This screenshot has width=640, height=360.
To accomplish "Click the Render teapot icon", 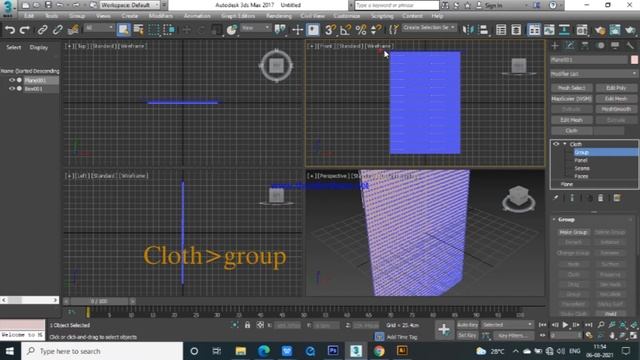I will 630,30.
